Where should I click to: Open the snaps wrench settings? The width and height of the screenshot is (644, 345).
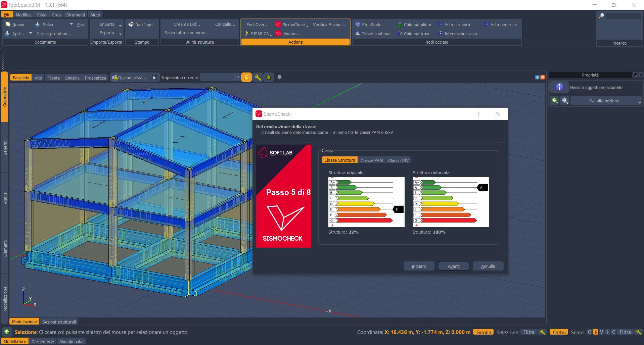click(x=639, y=332)
